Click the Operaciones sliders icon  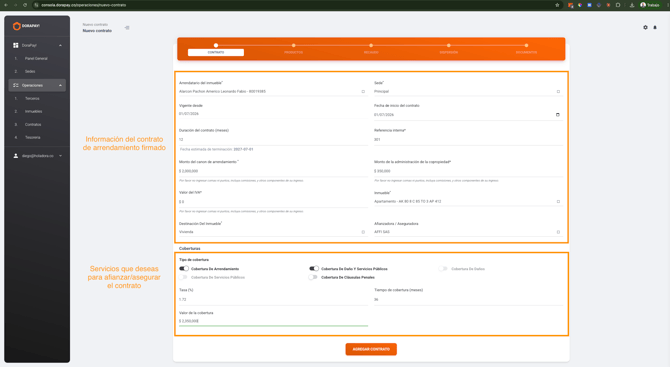[16, 85]
